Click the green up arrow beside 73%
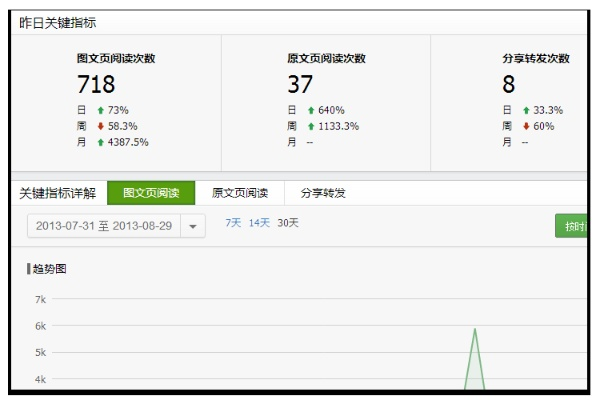Viewport: 600px width, 400px height. 101,110
